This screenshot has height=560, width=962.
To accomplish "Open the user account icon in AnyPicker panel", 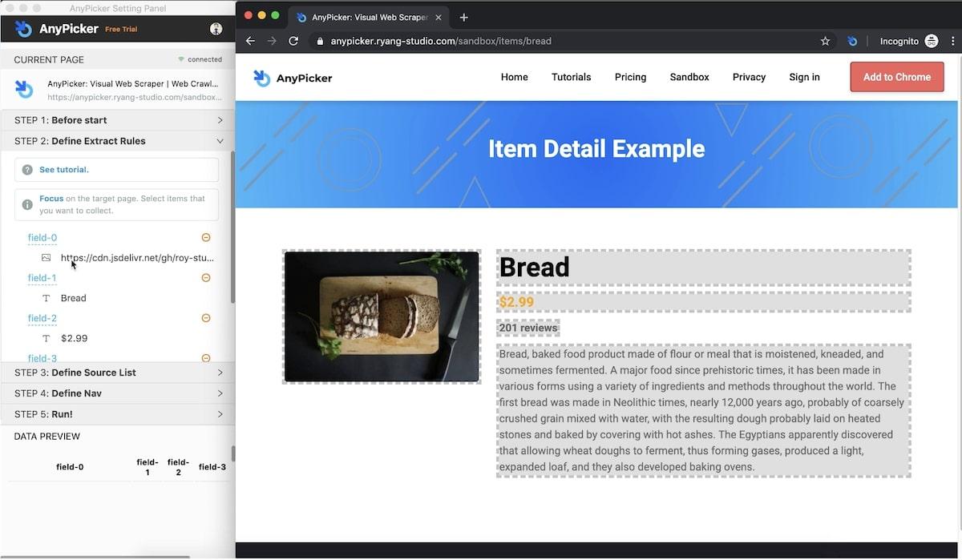I will click(x=216, y=29).
